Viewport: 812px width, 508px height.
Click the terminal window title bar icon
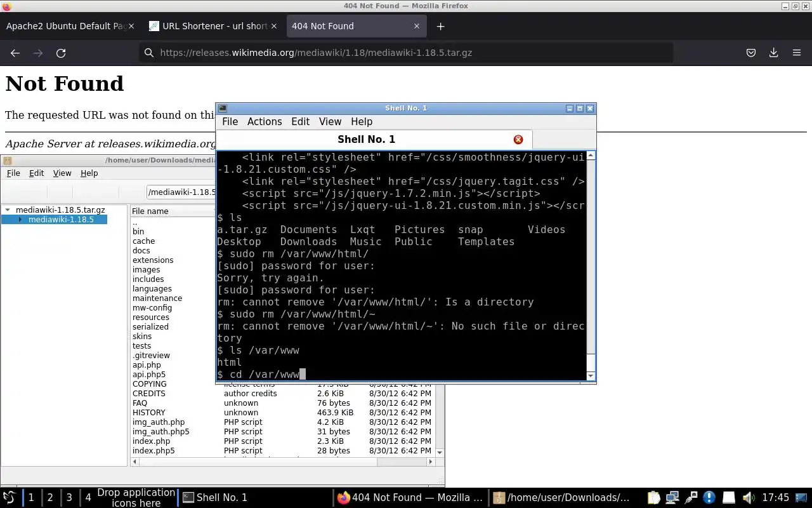pyautogui.click(x=223, y=109)
